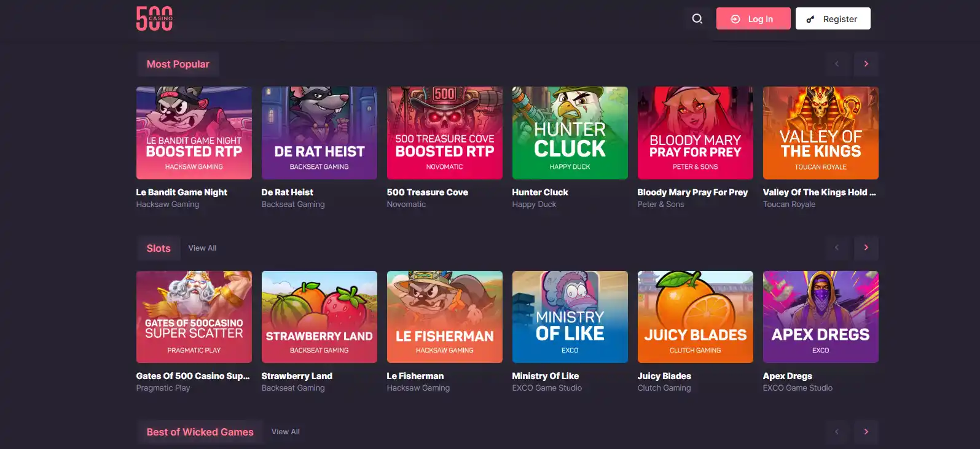
Task: Click Backseat Gaming under Strawberry Land
Action: [x=293, y=388]
